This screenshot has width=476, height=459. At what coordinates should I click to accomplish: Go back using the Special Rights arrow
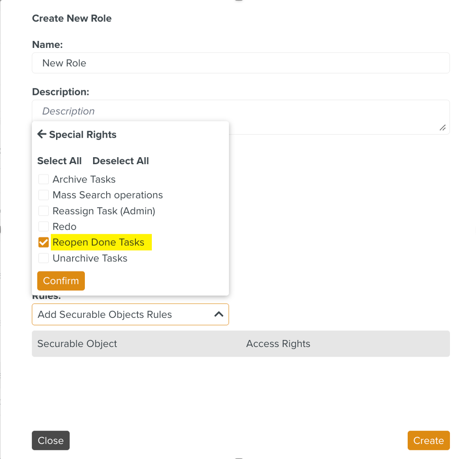(42, 135)
